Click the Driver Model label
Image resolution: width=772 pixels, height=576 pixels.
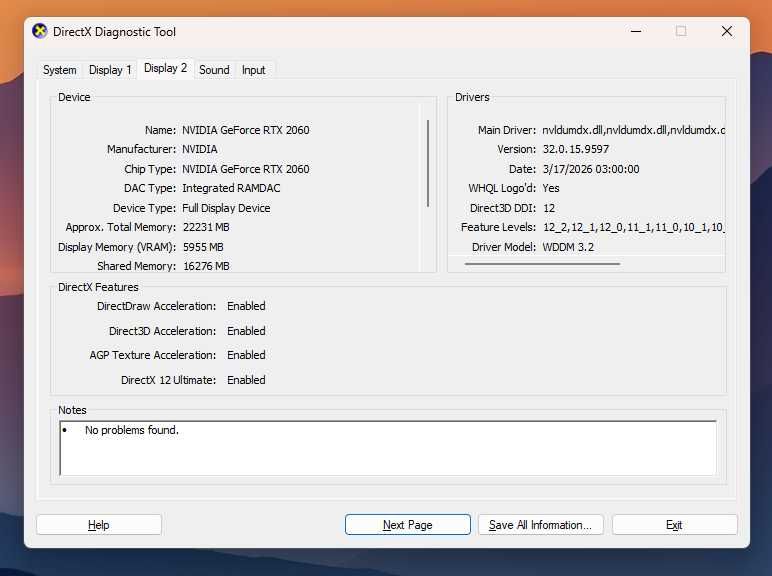click(504, 247)
